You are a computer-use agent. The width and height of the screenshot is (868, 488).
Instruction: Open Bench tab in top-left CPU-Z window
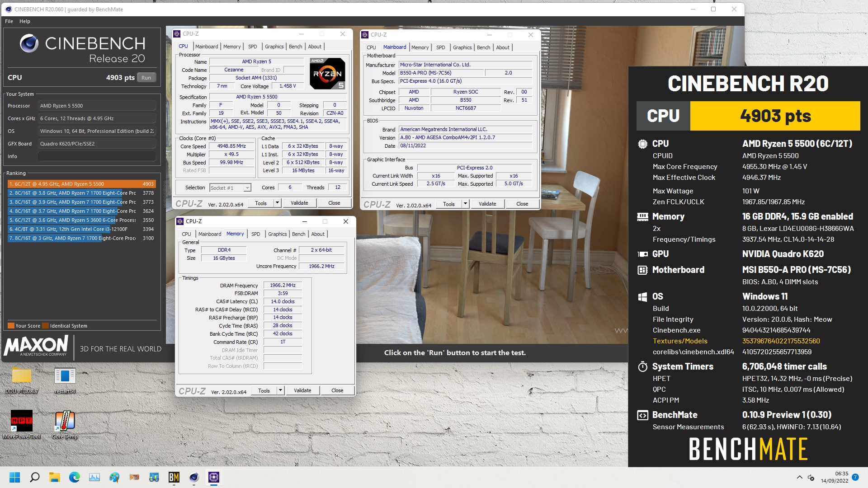point(295,47)
